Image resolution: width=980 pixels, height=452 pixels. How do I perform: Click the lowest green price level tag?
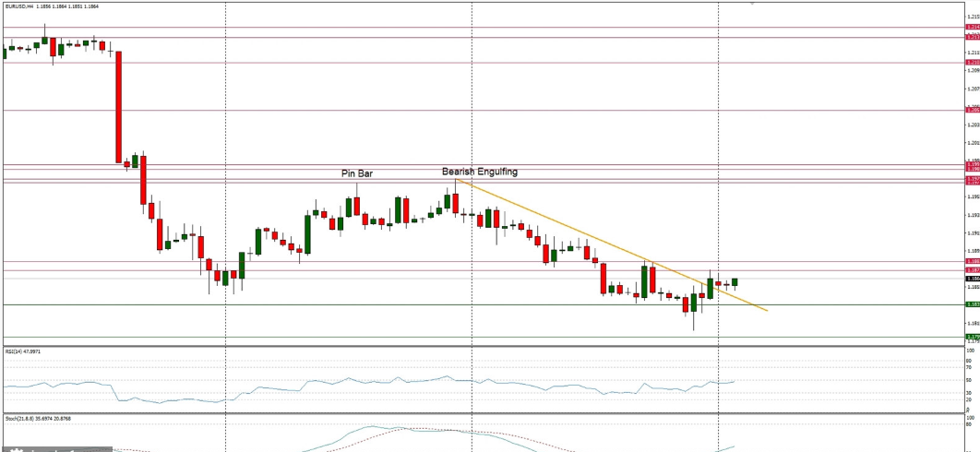tap(972, 337)
